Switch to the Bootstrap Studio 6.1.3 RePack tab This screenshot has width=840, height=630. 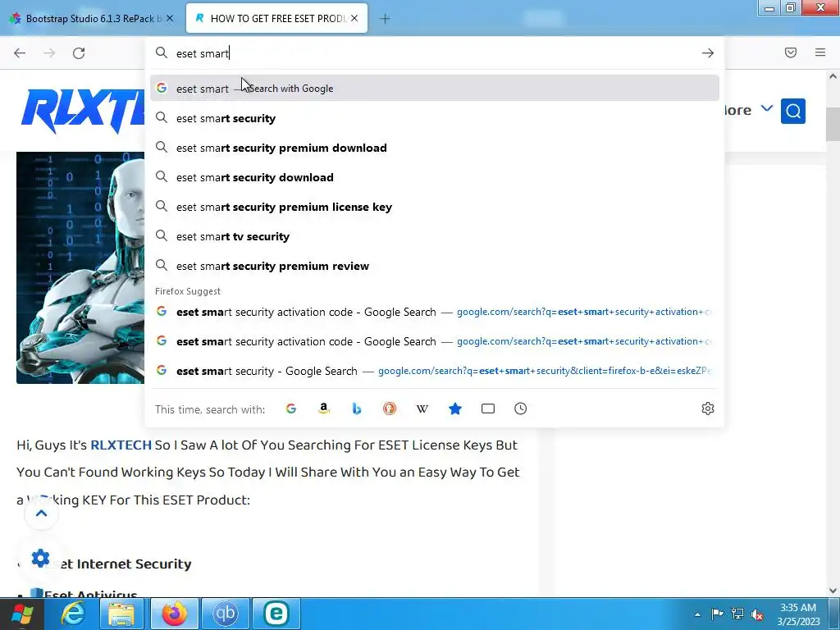tap(92, 19)
